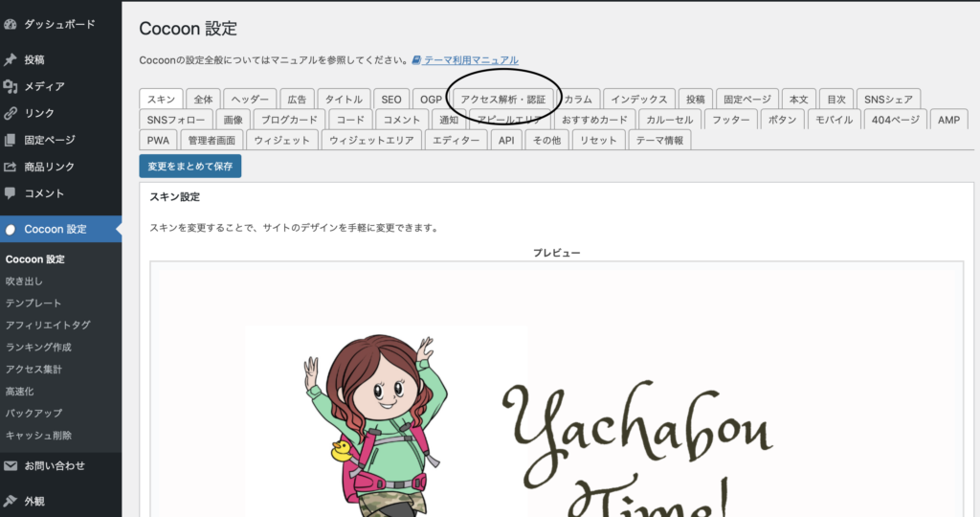Screen dimensions: 980x517
Task: Open the インデックス tab
Action: pos(638,99)
